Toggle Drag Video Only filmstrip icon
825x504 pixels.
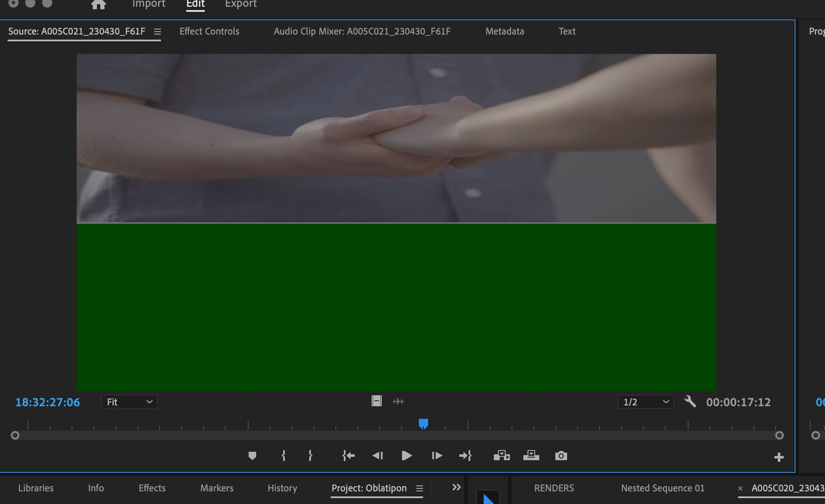pos(376,401)
